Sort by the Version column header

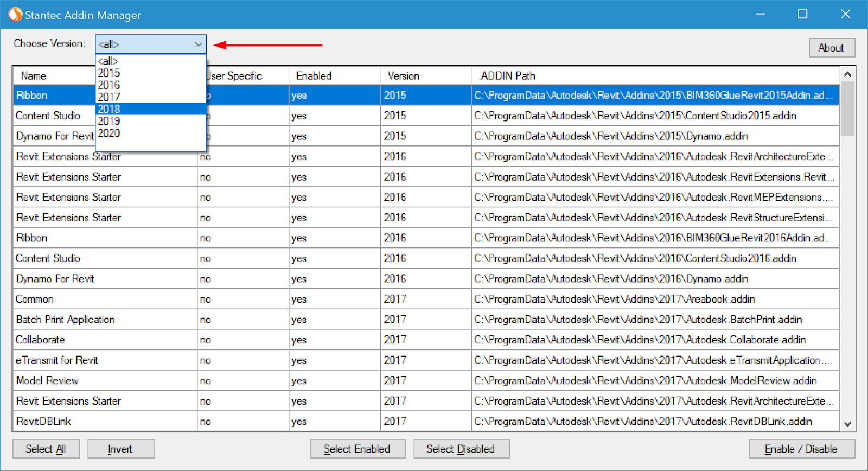tap(426, 76)
